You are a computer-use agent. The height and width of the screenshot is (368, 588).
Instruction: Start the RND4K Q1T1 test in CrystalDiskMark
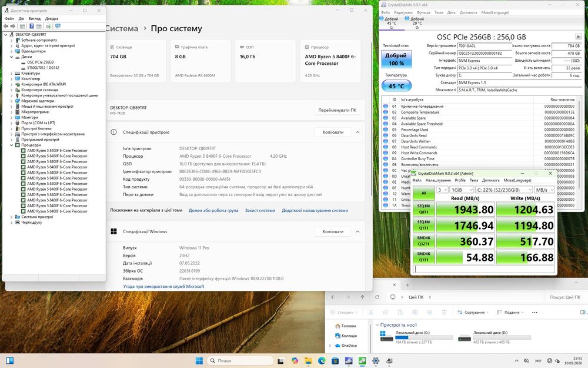pos(424,257)
